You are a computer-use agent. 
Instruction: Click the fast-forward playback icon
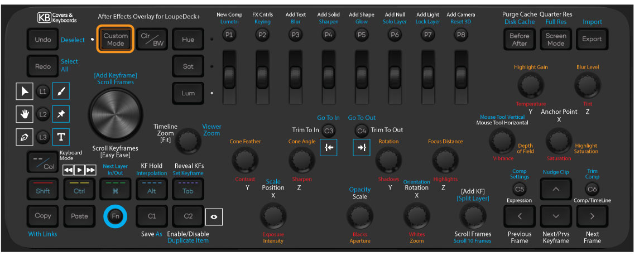90,170
